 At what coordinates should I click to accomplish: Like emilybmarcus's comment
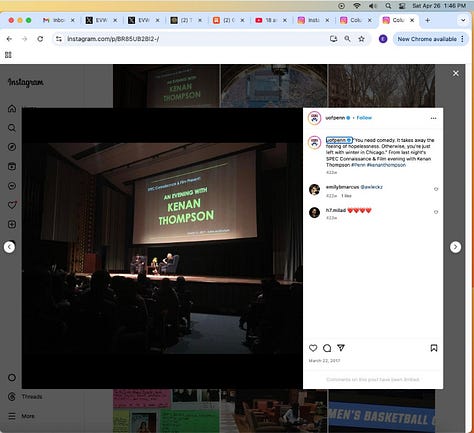click(436, 189)
